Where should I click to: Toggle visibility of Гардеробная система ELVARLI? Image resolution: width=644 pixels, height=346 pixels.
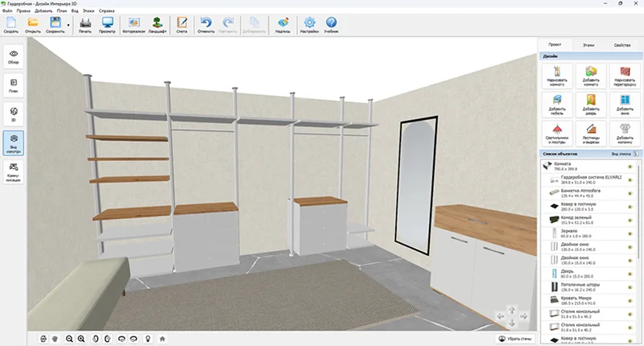tap(630, 179)
